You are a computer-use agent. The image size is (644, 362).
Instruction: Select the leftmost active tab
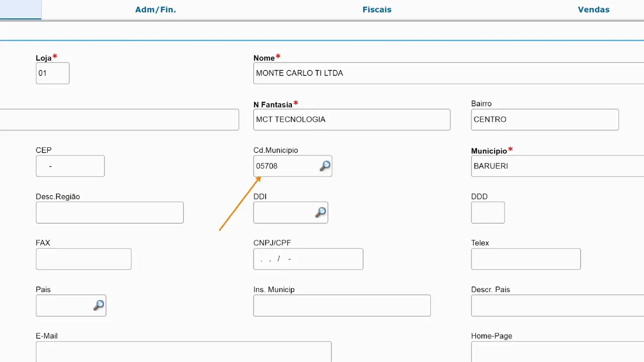pyautogui.click(x=20, y=9)
